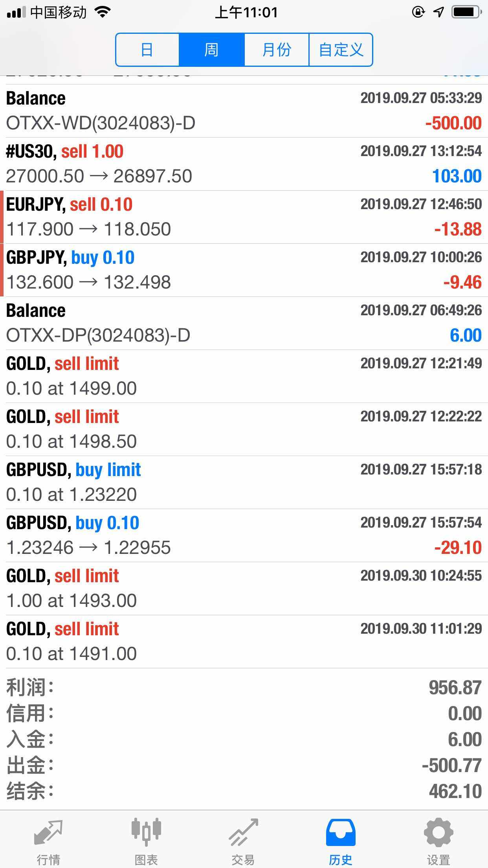Open the OTXX-DP deposit balance row
488x868 pixels.
pyautogui.click(x=244, y=323)
